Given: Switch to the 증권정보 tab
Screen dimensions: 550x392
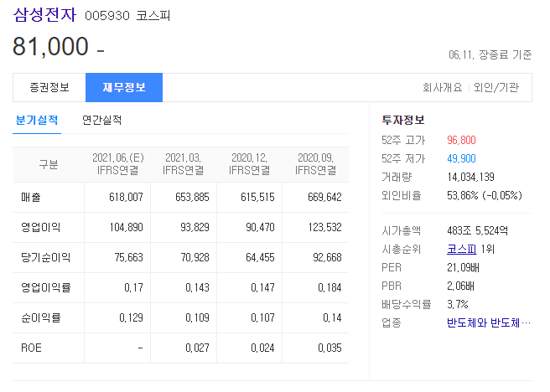Looking at the screenshot, I should click(x=49, y=87).
